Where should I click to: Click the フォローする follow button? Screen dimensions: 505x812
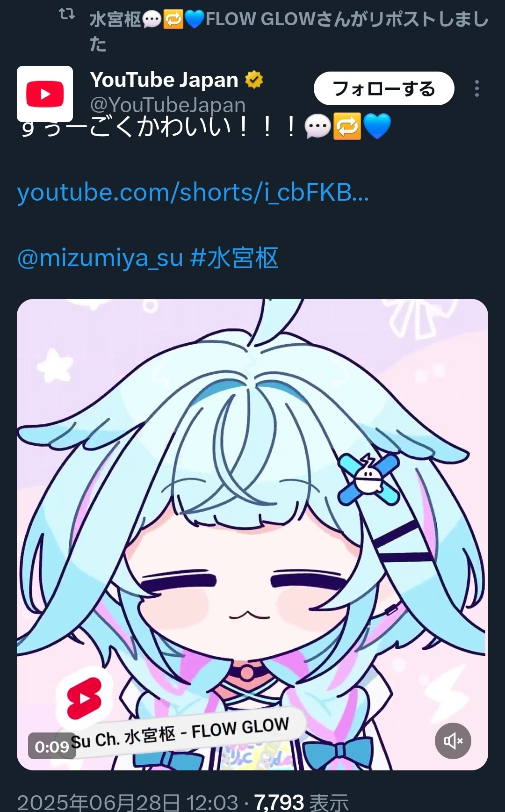tap(384, 88)
